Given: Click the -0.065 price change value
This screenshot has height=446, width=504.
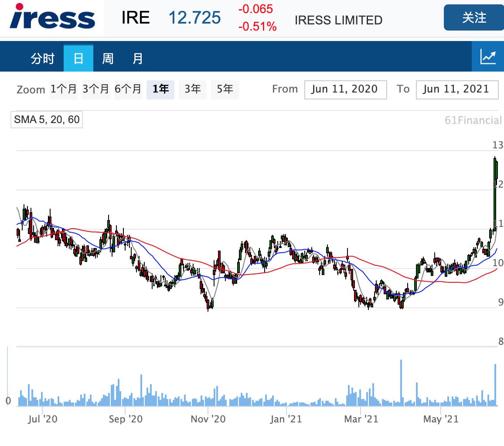Looking at the screenshot, I should pyautogui.click(x=255, y=9).
